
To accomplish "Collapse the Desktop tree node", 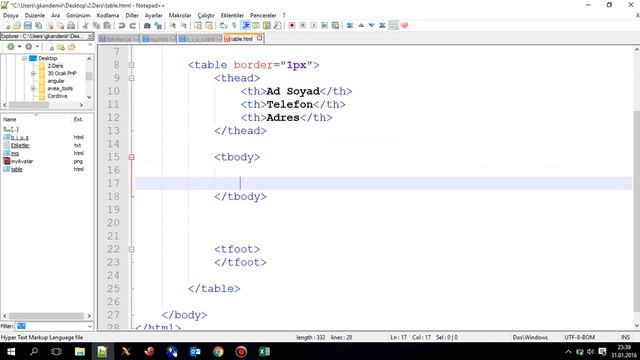I will [x=24, y=58].
